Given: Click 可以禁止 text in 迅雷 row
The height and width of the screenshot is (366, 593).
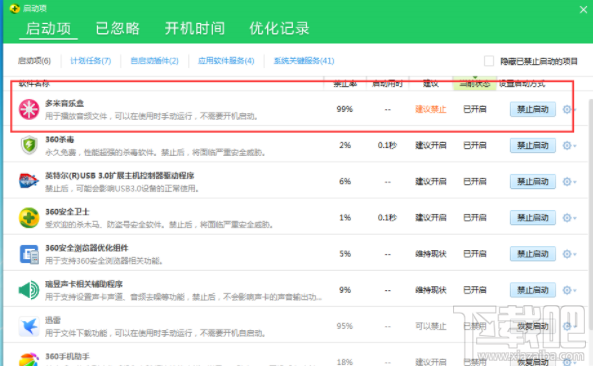Looking at the screenshot, I should [431, 326].
